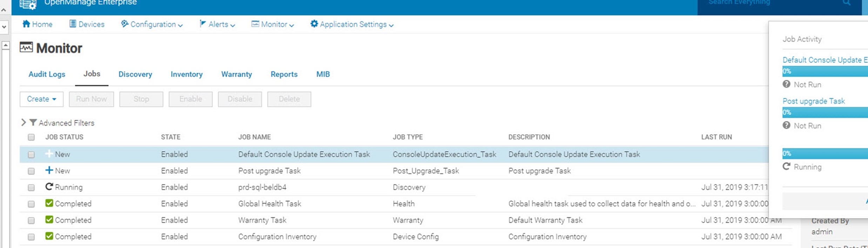Go to Home in navigation bar
This screenshot has width=868, height=248.
point(37,24)
